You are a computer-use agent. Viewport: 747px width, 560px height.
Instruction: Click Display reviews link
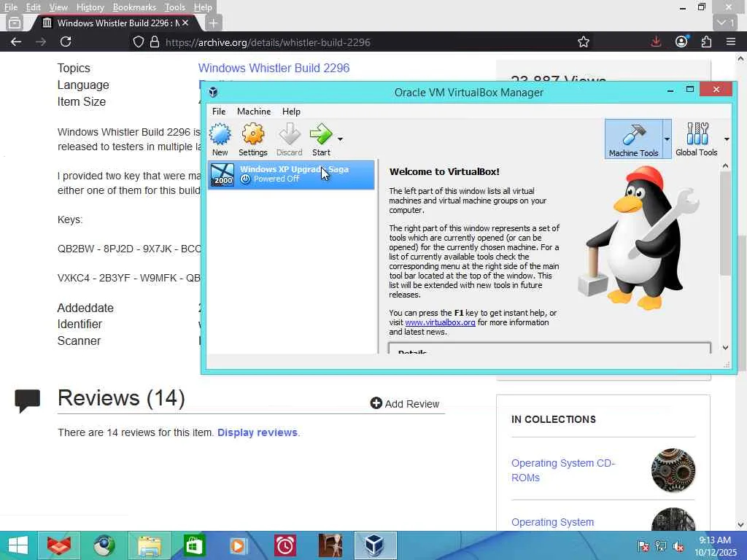(258, 432)
